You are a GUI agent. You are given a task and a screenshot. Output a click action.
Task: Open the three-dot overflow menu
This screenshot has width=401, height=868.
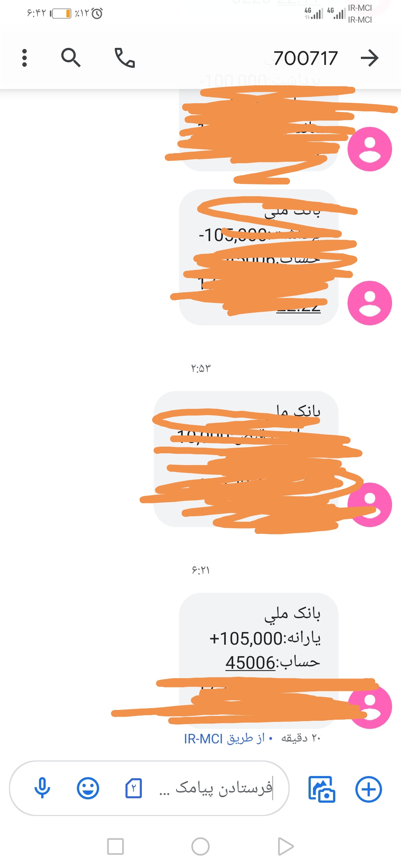25,58
